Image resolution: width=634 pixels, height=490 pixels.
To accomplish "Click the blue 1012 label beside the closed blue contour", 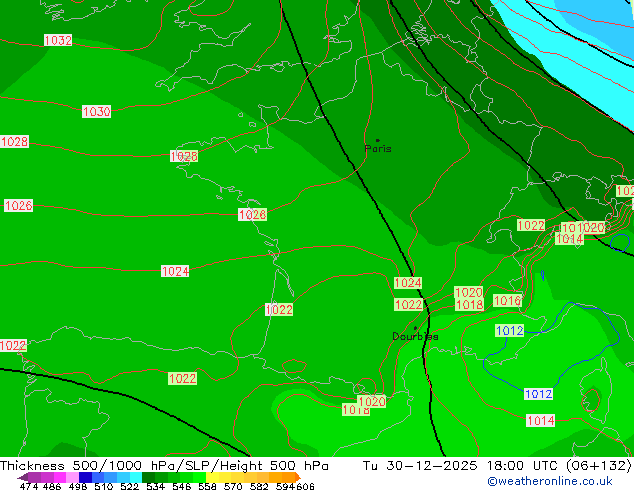I will point(509,331).
